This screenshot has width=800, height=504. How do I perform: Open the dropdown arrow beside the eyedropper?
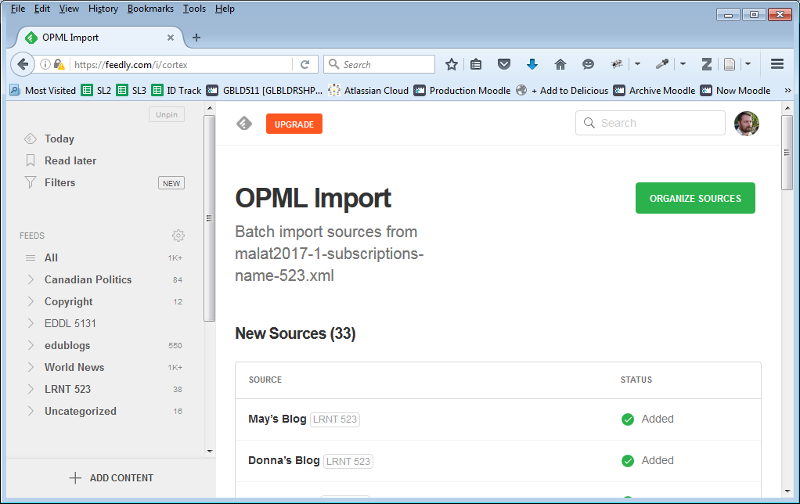point(683,64)
